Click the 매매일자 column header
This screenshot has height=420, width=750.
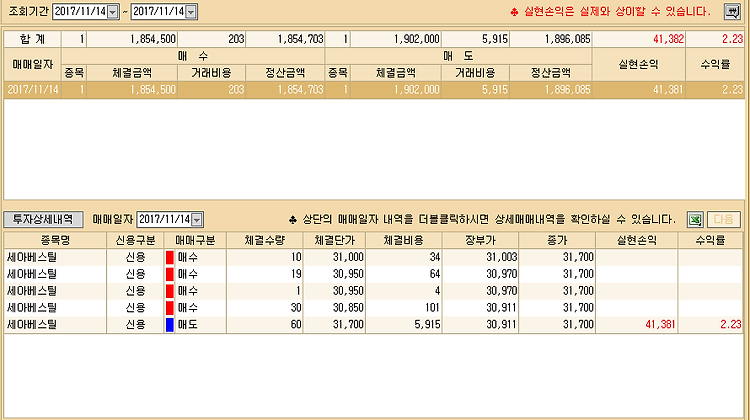tap(33, 65)
